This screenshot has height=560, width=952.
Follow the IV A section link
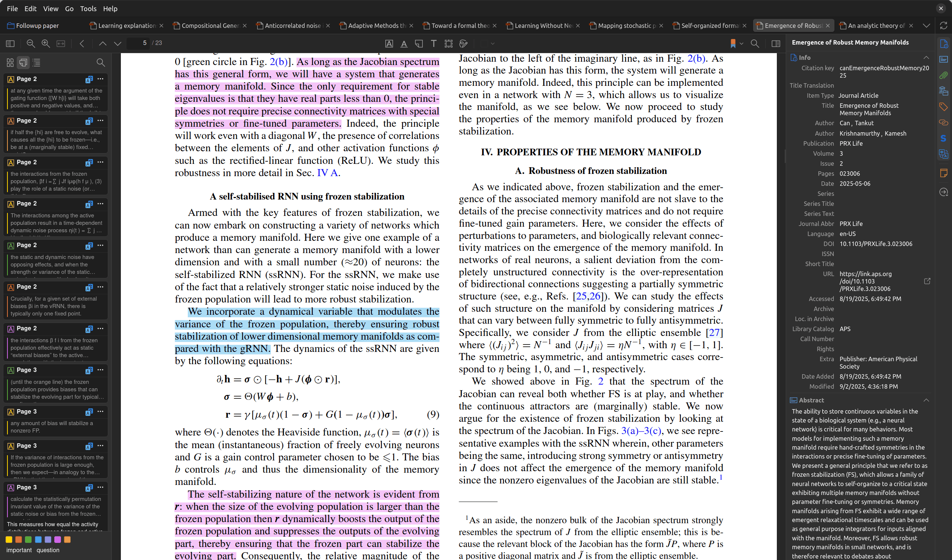pyautogui.click(x=327, y=173)
